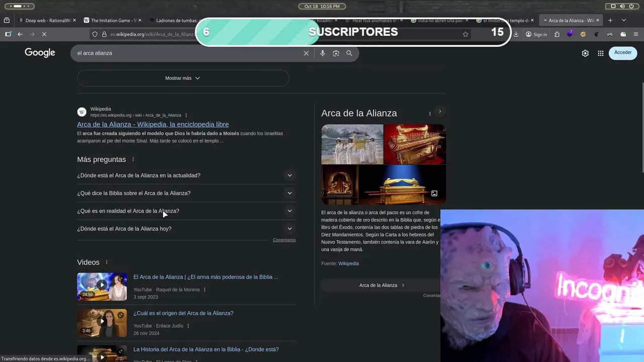
Task: Click inside the Google search input field
Action: (x=186, y=53)
